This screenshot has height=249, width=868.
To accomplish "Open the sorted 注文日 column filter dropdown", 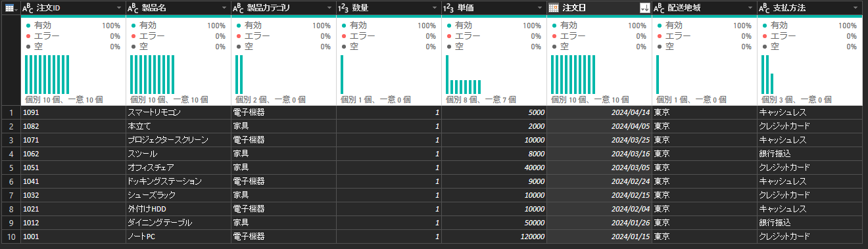I will [644, 8].
